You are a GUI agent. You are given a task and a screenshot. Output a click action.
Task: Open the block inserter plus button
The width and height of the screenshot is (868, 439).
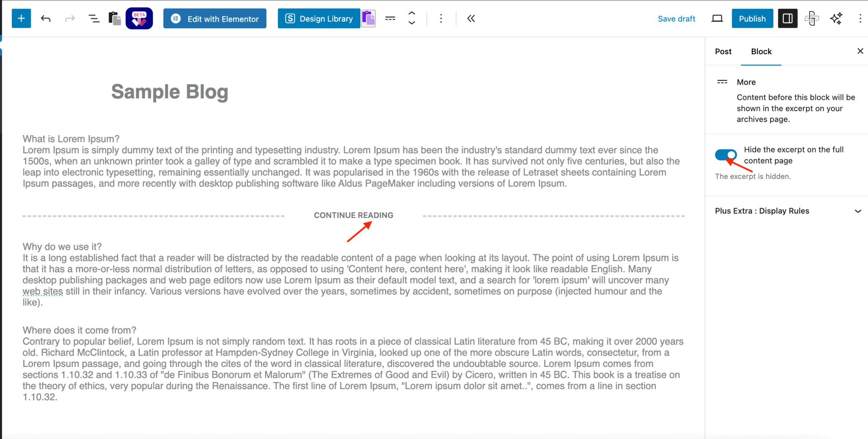[x=21, y=19]
